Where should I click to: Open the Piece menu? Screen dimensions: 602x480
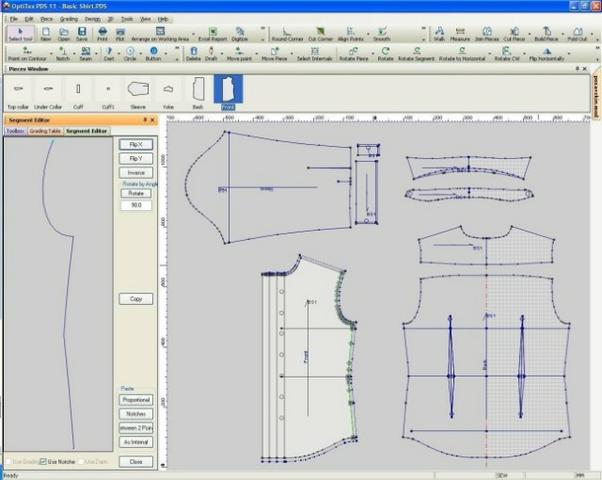pyautogui.click(x=46, y=19)
